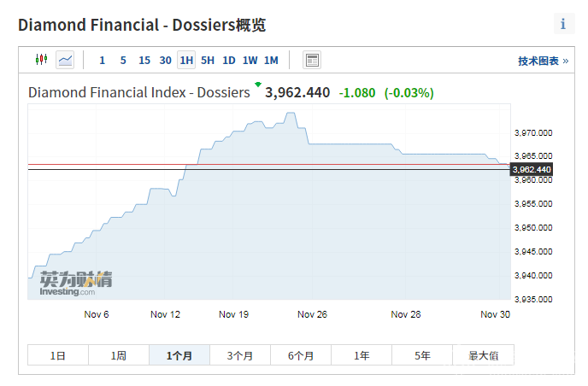Select the 30-minute interval

[166, 60]
